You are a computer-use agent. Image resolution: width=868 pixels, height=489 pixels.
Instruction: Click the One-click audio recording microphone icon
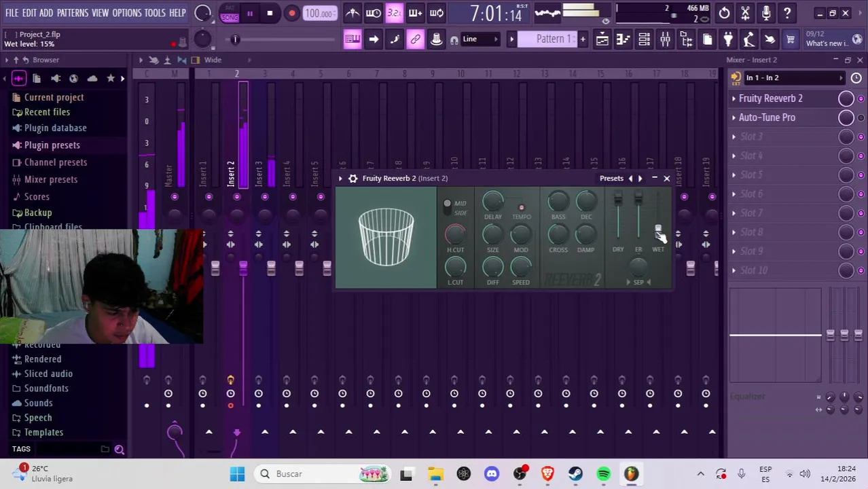click(x=766, y=13)
